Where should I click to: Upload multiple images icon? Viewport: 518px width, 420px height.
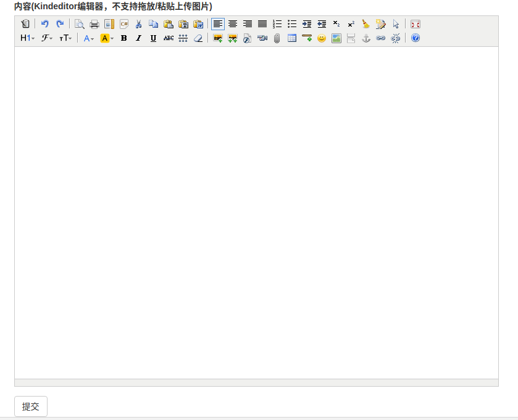point(233,38)
